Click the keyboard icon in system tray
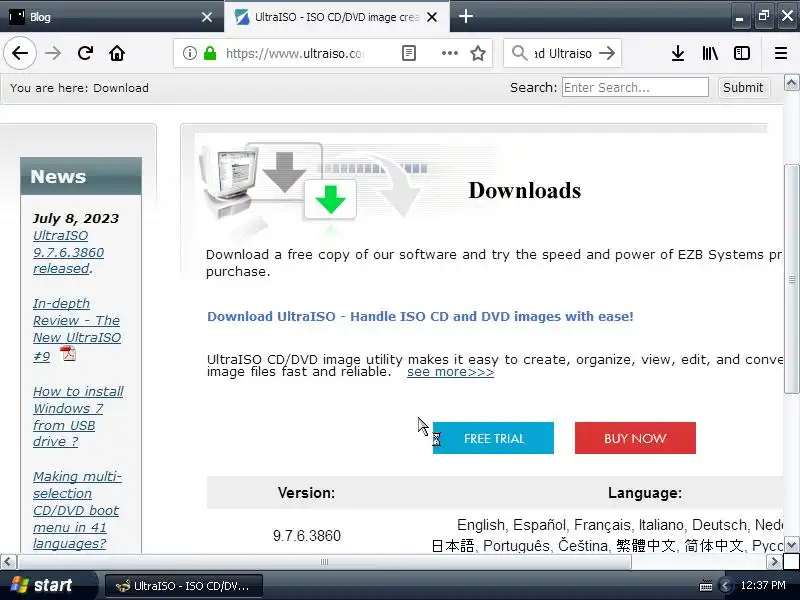 [706, 586]
